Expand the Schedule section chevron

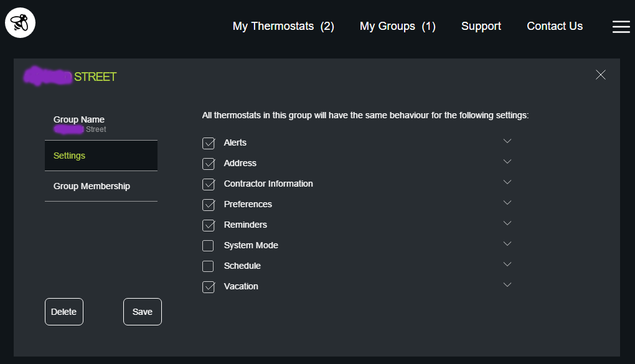pyautogui.click(x=507, y=264)
